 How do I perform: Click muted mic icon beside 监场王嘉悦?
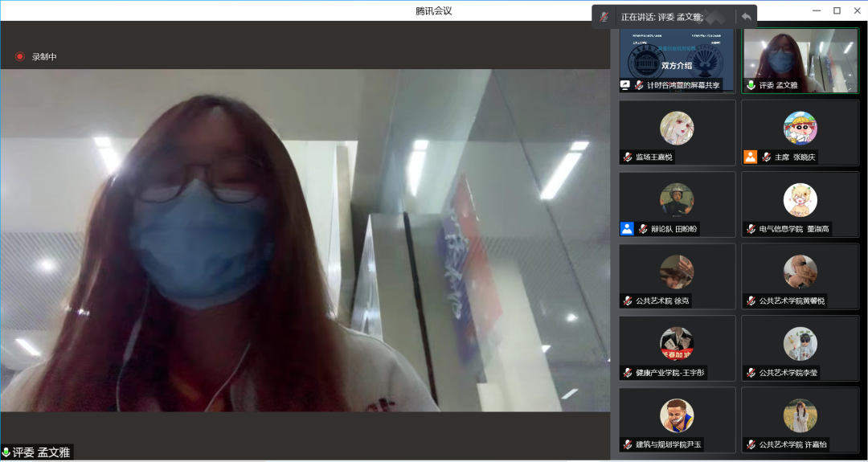click(627, 157)
